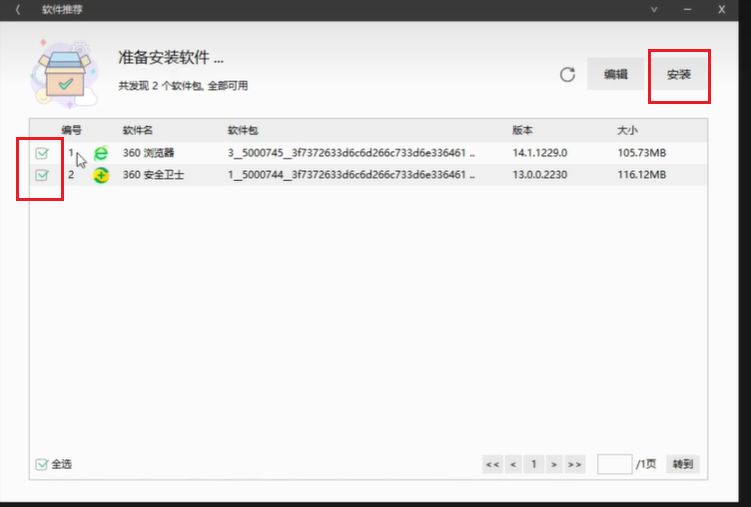Viewport: 751px width, 507px height.
Task: Jump to last page with >> button
Action: [x=574, y=464]
